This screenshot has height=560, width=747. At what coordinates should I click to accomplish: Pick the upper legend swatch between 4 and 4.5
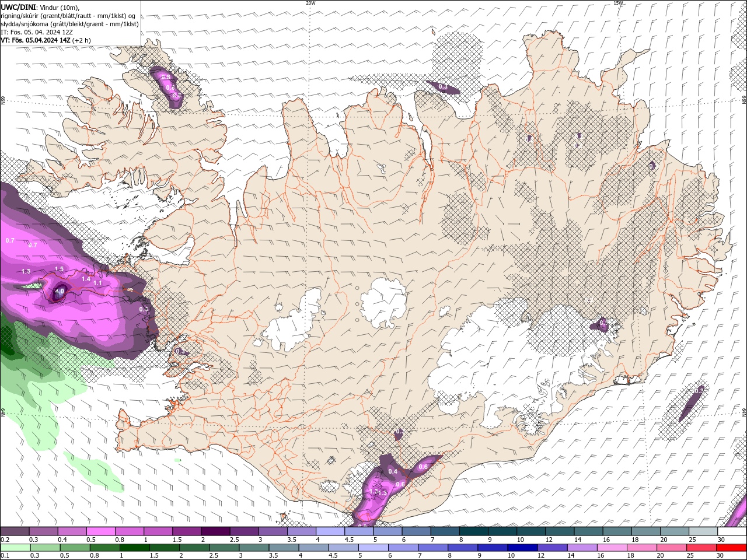[x=330, y=531]
